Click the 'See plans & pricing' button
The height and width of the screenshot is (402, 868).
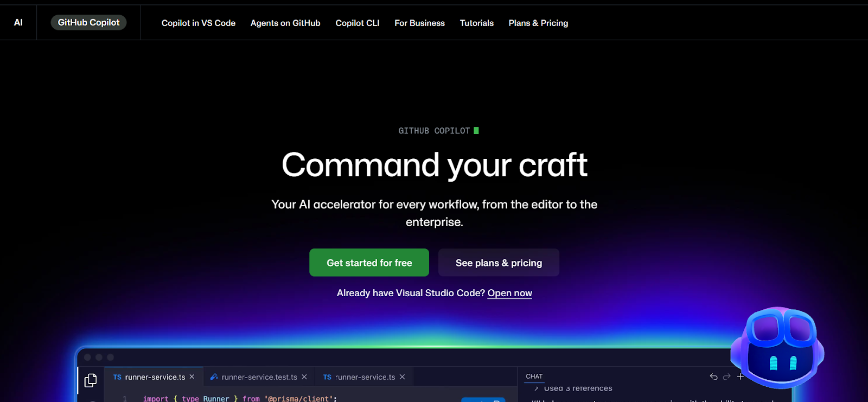[x=499, y=263]
